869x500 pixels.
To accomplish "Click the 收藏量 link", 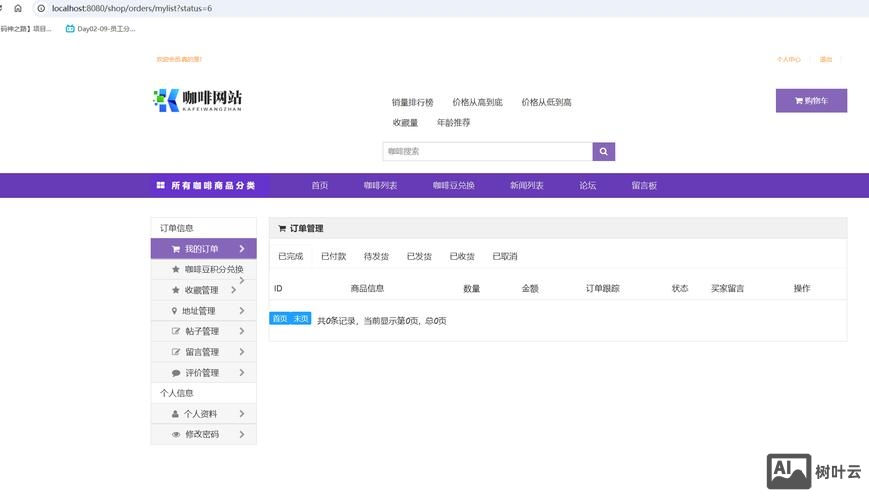I will click(405, 123).
